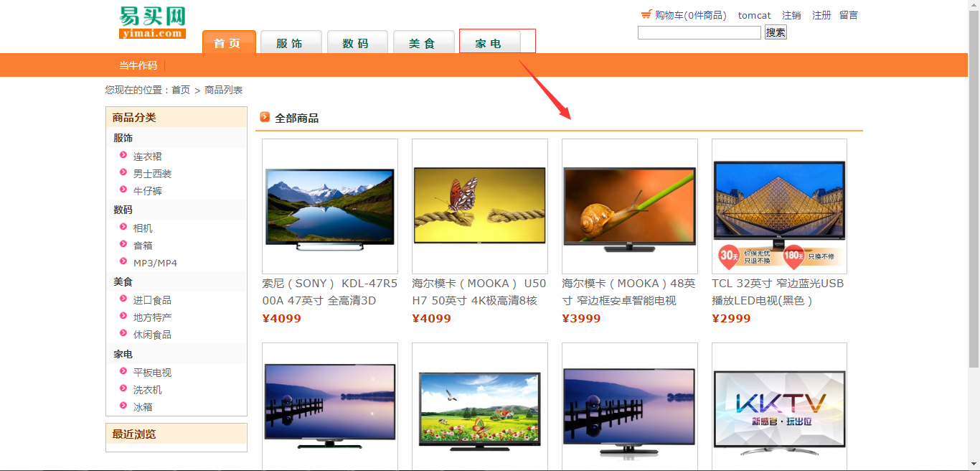Browse the 地方特产 category
980x471 pixels.
(x=153, y=317)
